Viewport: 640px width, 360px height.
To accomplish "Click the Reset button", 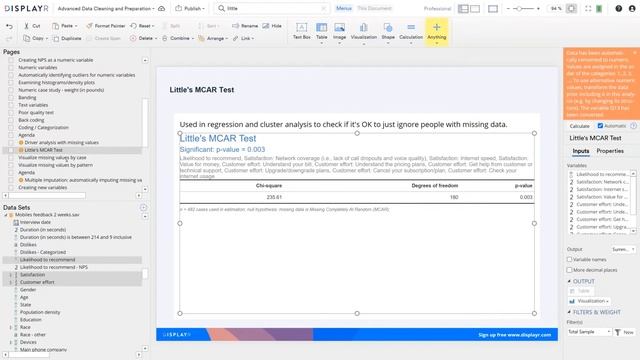I will coord(142,26).
